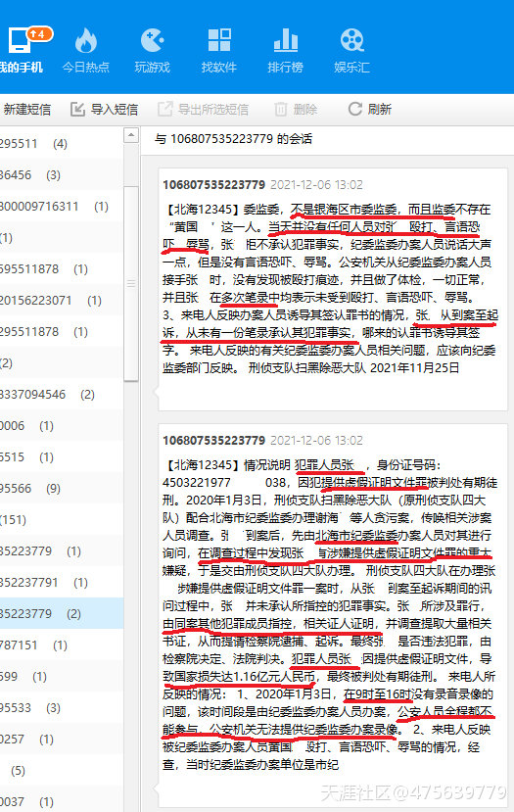Click the contact list scrollbar thumb
Screen dimensions: 514x812
[131, 284]
